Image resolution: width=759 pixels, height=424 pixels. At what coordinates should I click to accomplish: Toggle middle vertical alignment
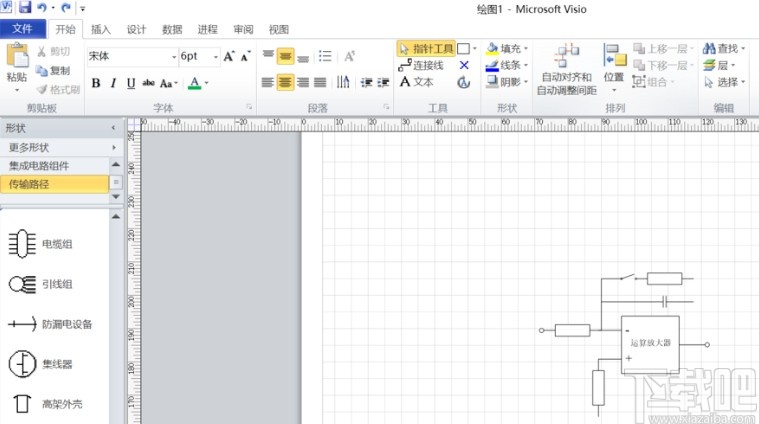coord(285,56)
